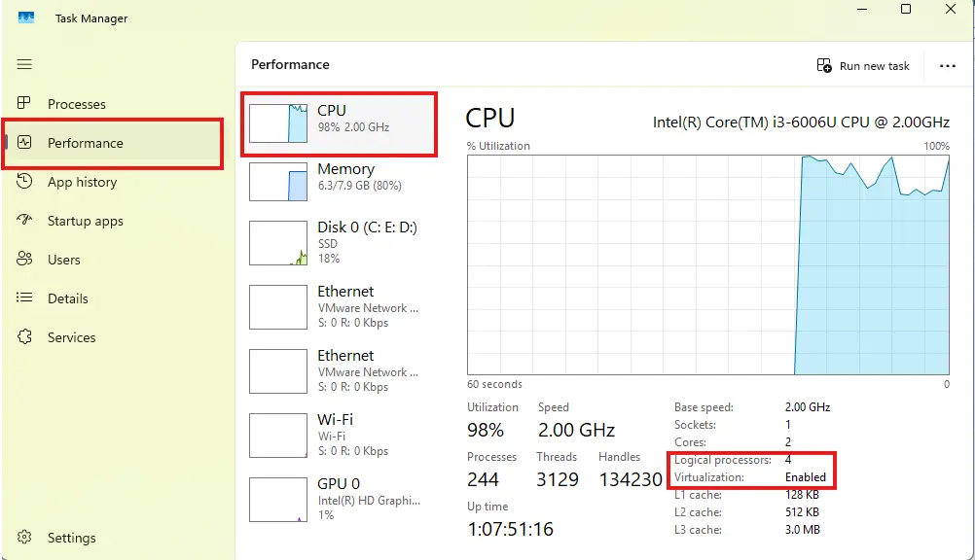This screenshot has height=560, width=975.
Task: Open Settings via gear icon
Action: click(25, 538)
